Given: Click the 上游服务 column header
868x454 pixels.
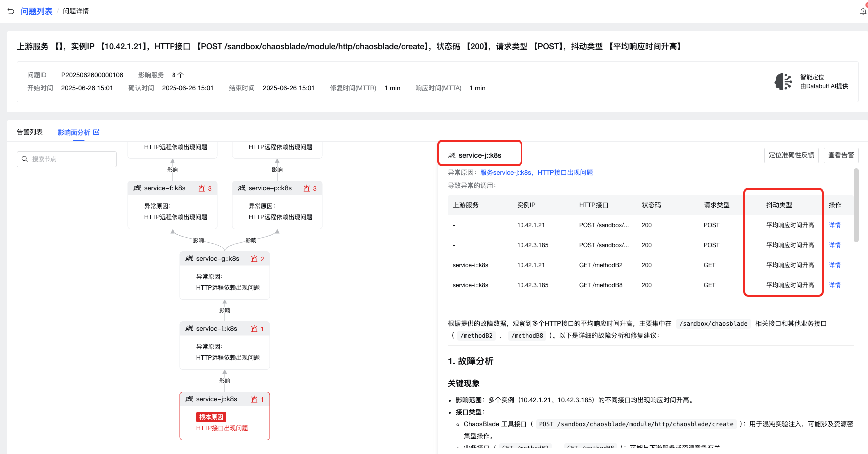Looking at the screenshot, I should point(466,205).
